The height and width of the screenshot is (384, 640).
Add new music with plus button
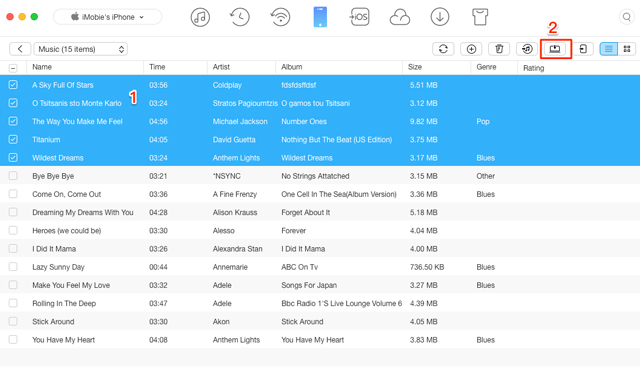click(471, 49)
